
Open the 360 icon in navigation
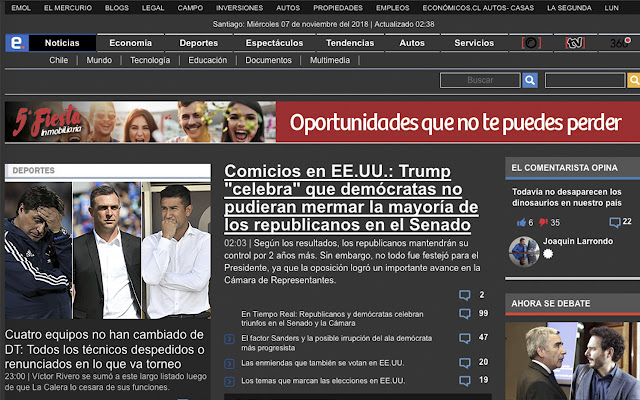point(620,43)
